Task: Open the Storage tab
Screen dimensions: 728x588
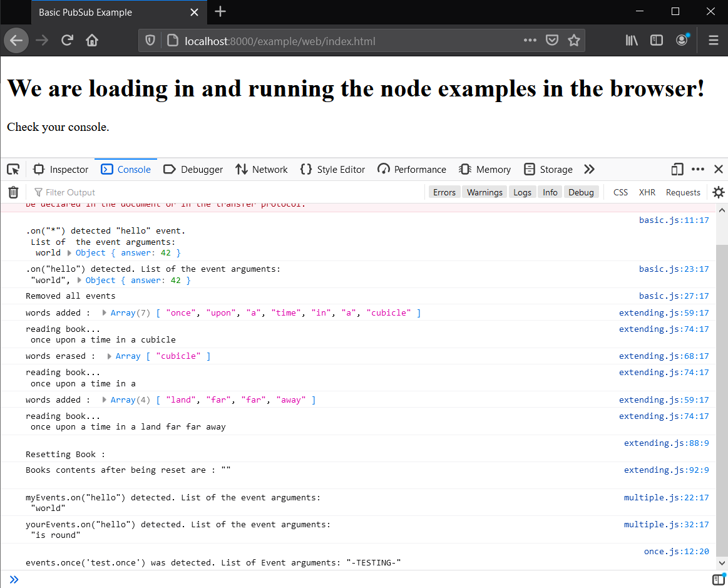Action: click(x=548, y=170)
